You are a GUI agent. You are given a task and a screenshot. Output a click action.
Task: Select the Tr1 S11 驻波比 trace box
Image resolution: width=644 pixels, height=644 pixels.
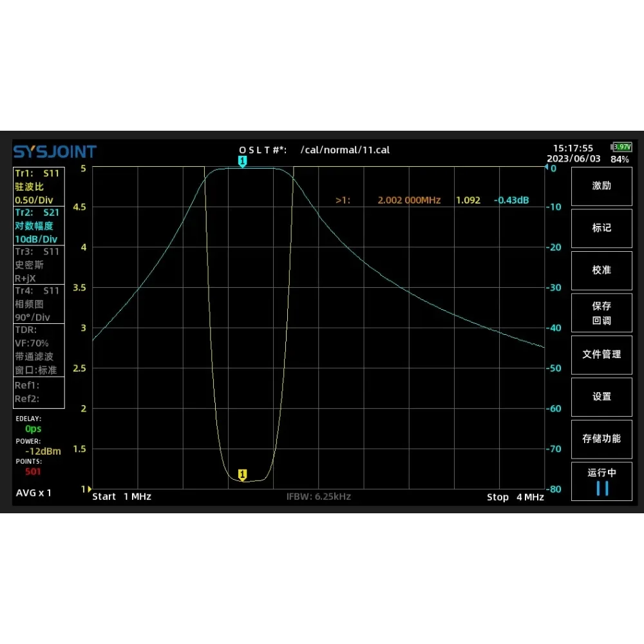[x=39, y=187]
